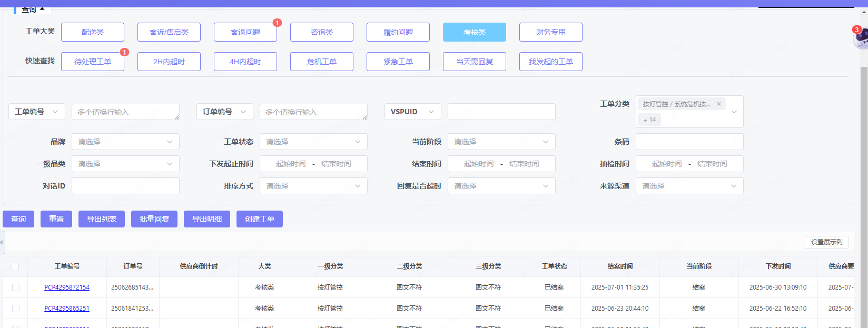Click the VSPUID selector chevron arrow
The height and width of the screenshot is (328, 868).
pos(431,112)
